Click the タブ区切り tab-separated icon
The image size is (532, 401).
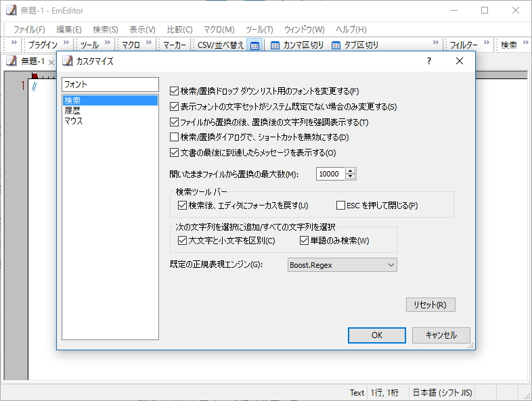336,45
